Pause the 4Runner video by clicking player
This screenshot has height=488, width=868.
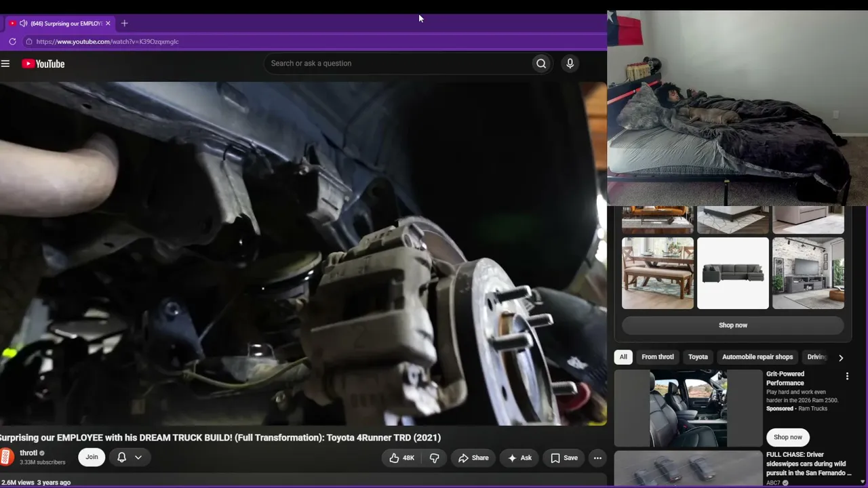303,253
